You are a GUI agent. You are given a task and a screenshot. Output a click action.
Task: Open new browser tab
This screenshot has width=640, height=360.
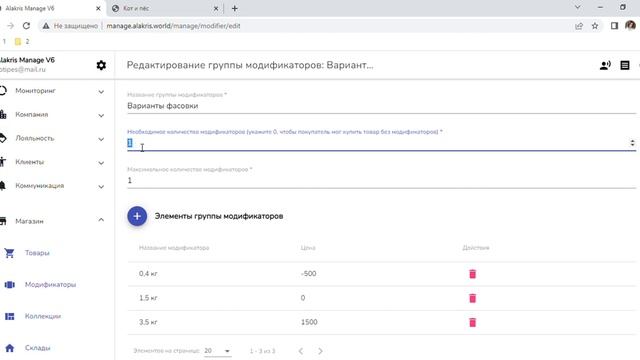point(235,8)
